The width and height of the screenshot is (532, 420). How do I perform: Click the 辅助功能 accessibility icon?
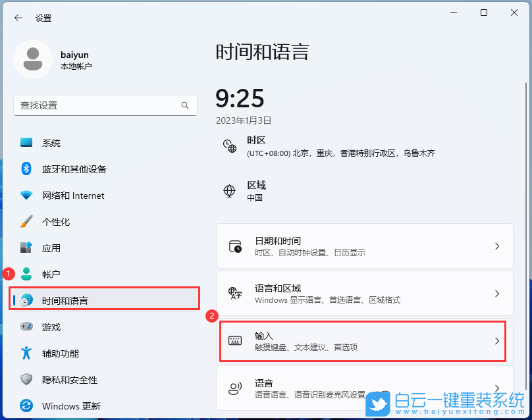click(26, 354)
